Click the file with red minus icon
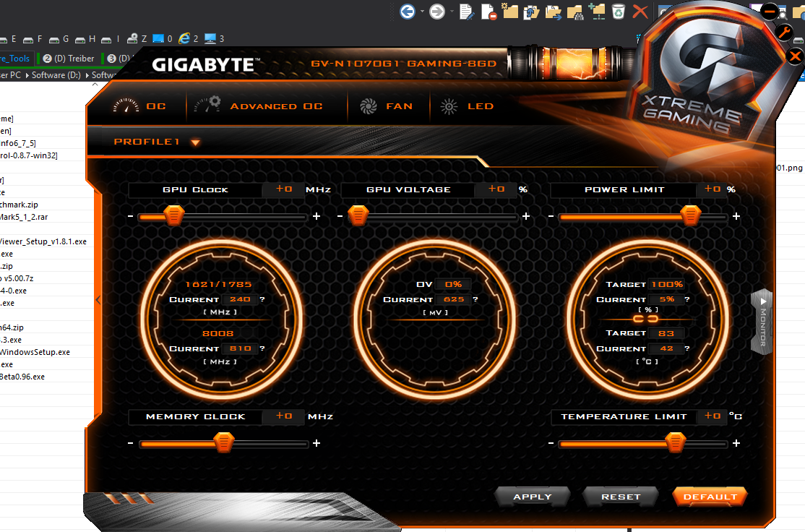 click(x=488, y=12)
